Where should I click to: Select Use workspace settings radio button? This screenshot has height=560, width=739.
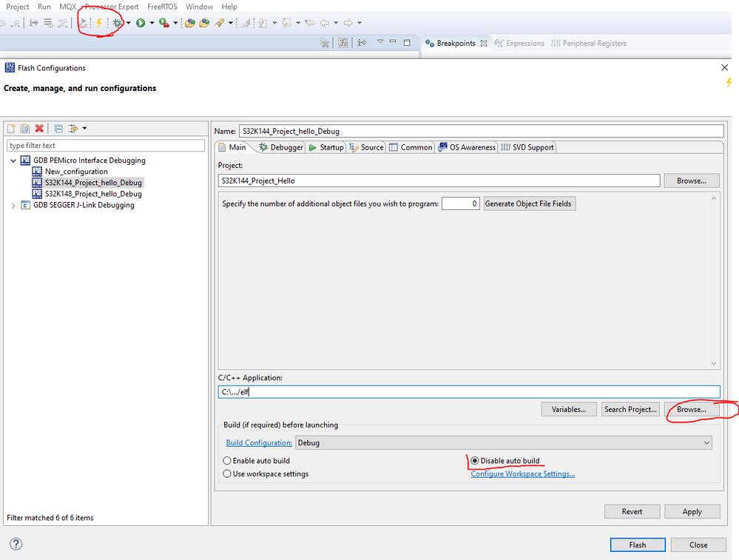click(227, 473)
